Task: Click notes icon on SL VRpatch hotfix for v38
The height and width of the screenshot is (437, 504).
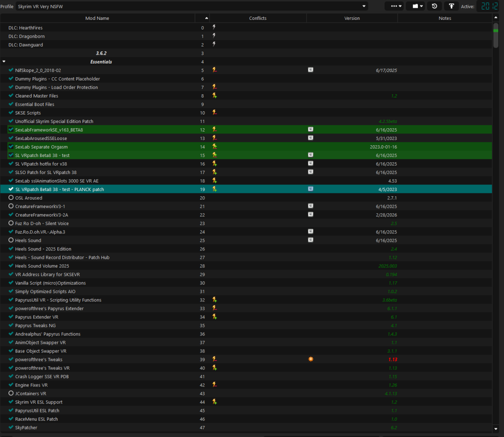Action: pos(311,163)
